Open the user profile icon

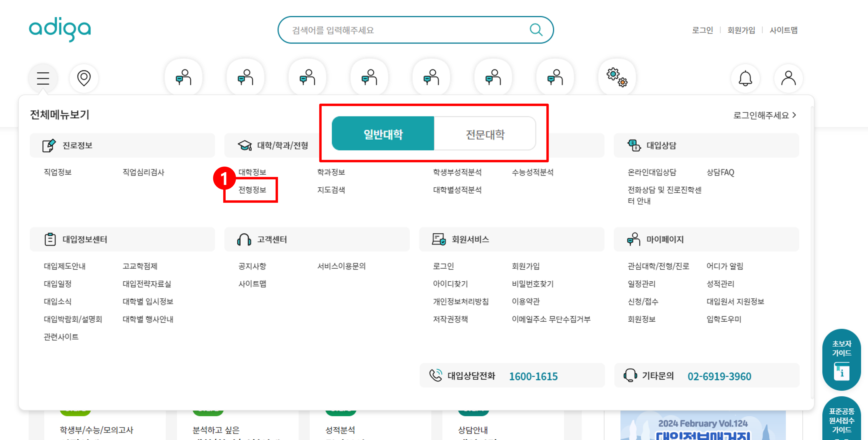pos(788,78)
